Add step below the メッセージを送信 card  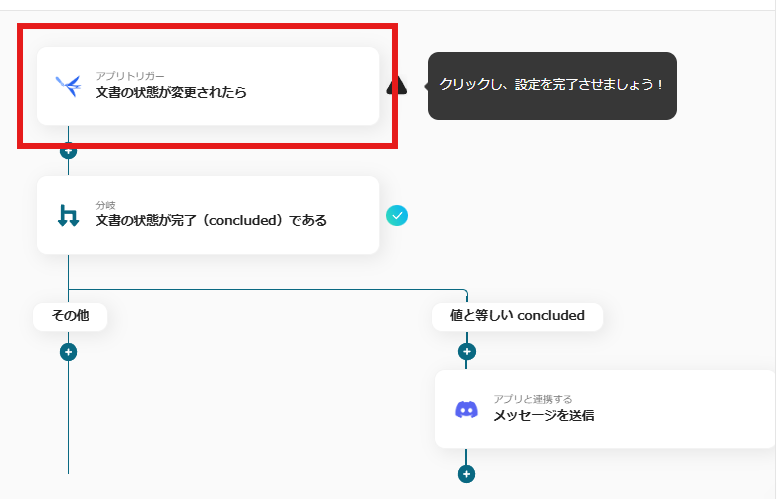(x=466, y=474)
